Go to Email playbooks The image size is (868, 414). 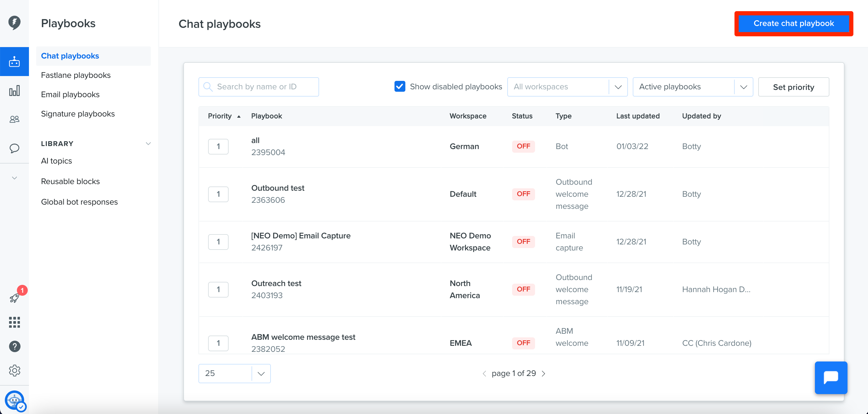tap(70, 94)
